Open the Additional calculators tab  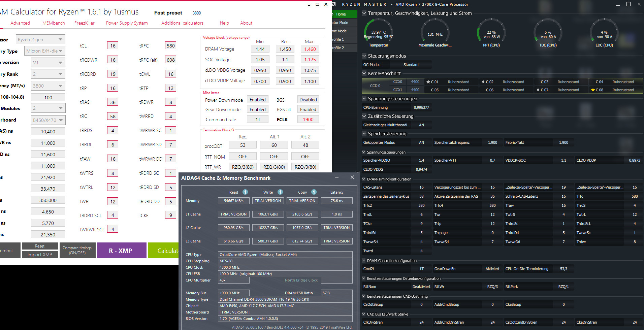[182, 23]
